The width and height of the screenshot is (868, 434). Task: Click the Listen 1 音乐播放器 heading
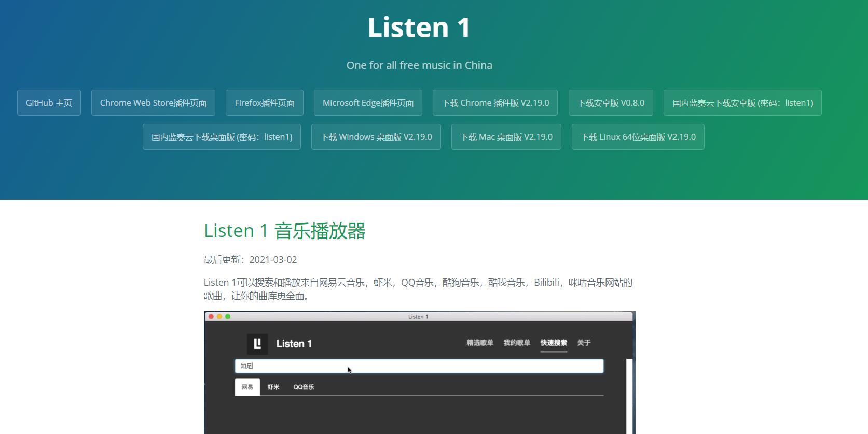[285, 231]
